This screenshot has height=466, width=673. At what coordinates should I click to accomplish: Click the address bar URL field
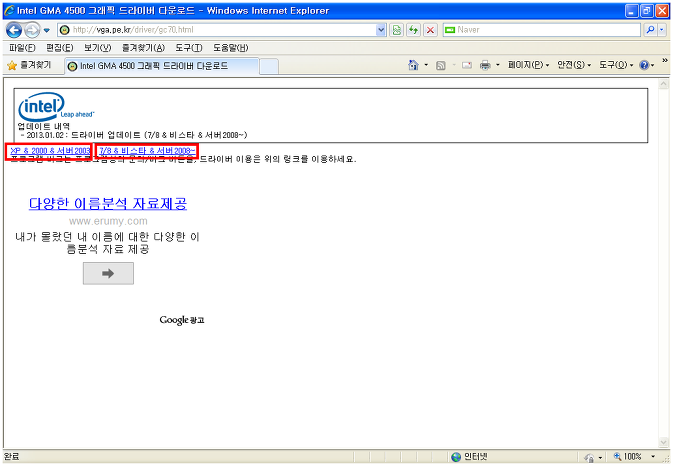pos(223,30)
